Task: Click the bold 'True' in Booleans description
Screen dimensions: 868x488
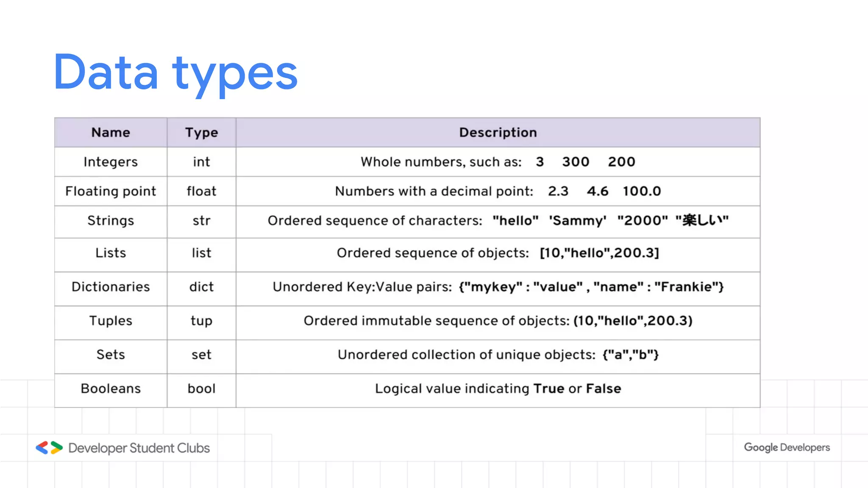Action: tap(548, 388)
